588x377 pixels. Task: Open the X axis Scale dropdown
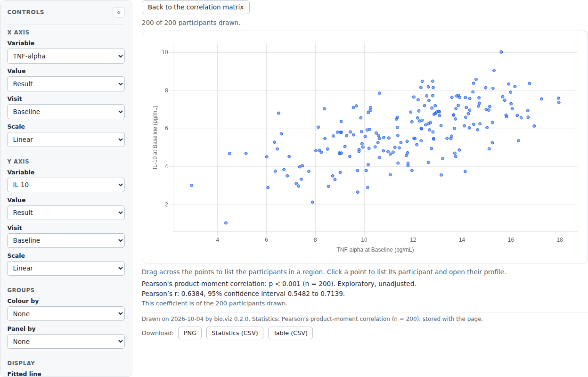tap(66, 139)
